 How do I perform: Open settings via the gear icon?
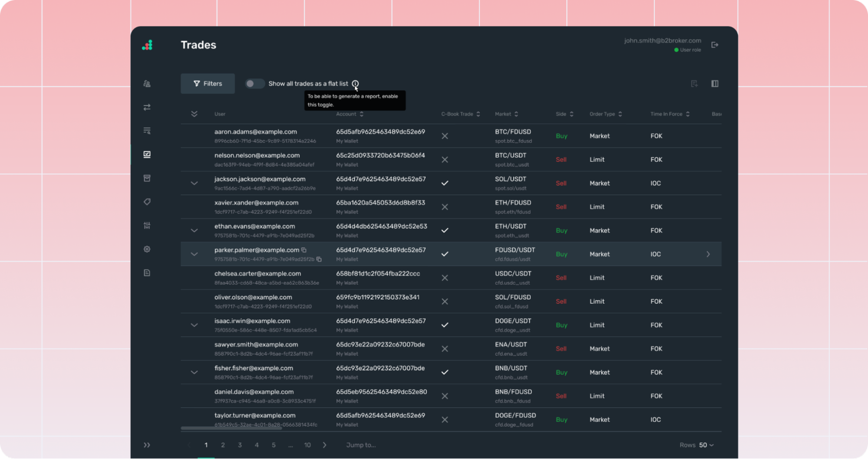[x=147, y=249]
